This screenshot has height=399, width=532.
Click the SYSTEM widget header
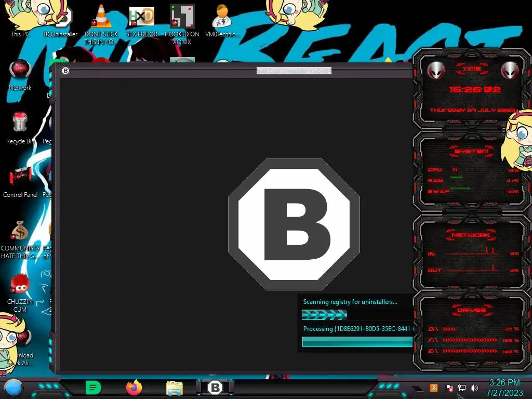click(x=472, y=151)
